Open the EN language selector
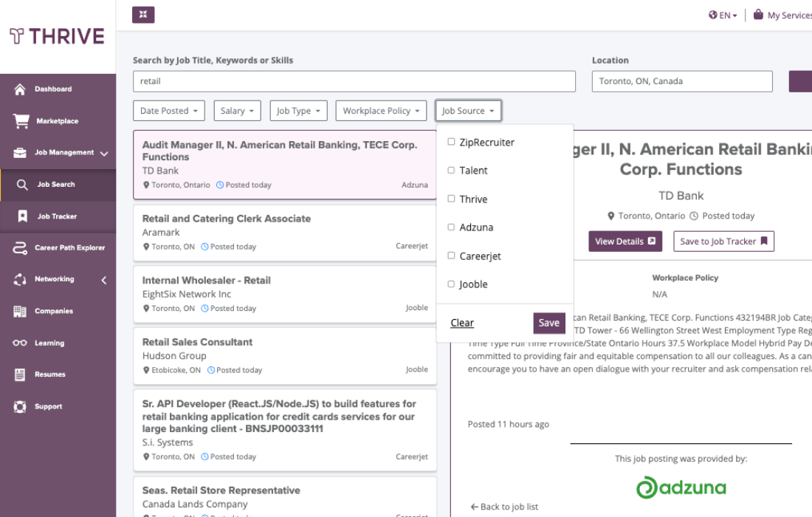Image resolution: width=812 pixels, height=517 pixels. [x=721, y=15]
